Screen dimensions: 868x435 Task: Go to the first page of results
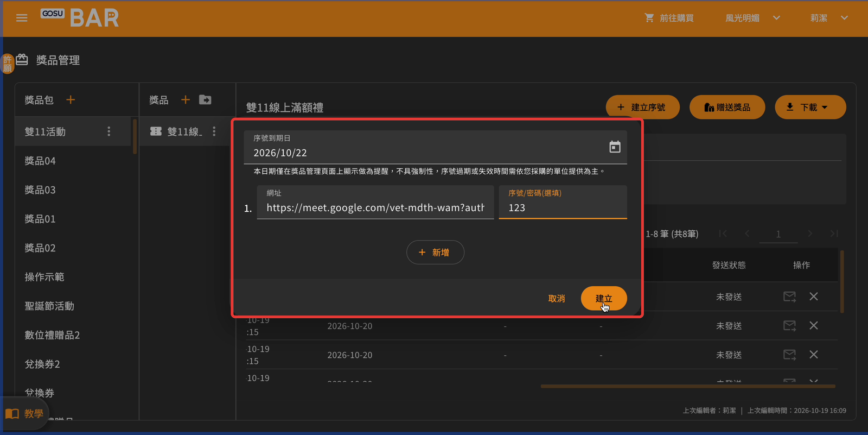[x=723, y=234]
